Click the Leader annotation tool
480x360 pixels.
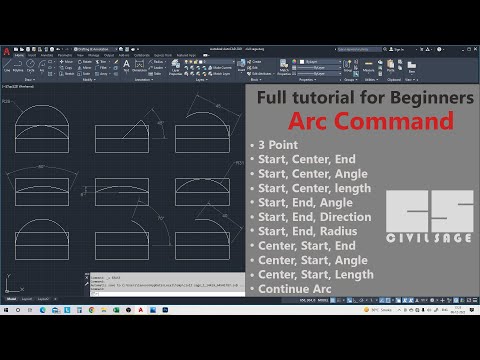[156, 68]
